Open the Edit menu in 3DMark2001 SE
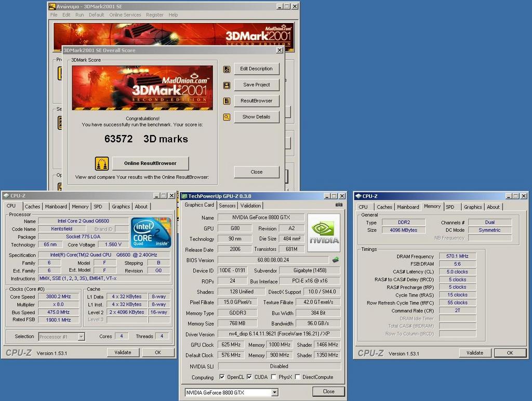Screen dimensions: 532x401 coord(66,15)
